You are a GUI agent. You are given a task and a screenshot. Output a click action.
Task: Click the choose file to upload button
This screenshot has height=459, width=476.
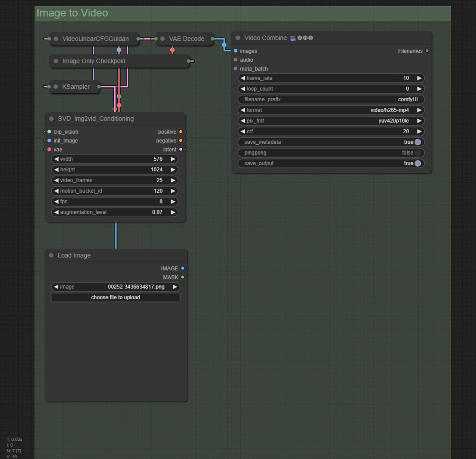click(115, 297)
